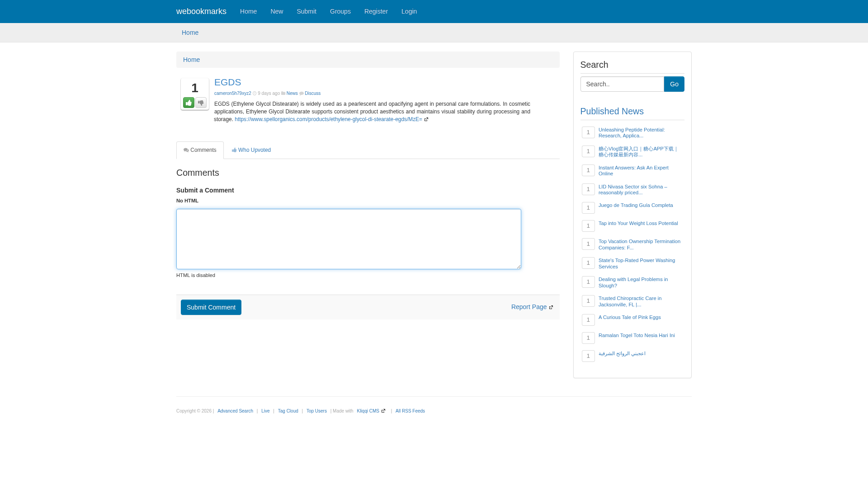
Task: Open the Groups page from navigation
Action: pyautogui.click(x=340, y=11)
